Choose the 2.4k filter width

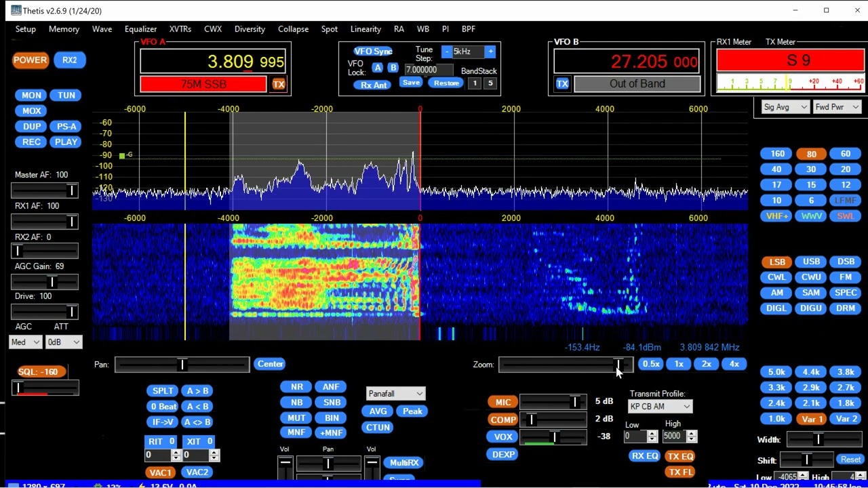777,403
